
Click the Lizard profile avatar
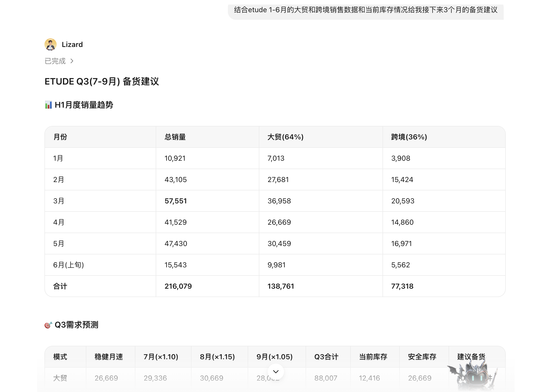[x=51, y=44]
